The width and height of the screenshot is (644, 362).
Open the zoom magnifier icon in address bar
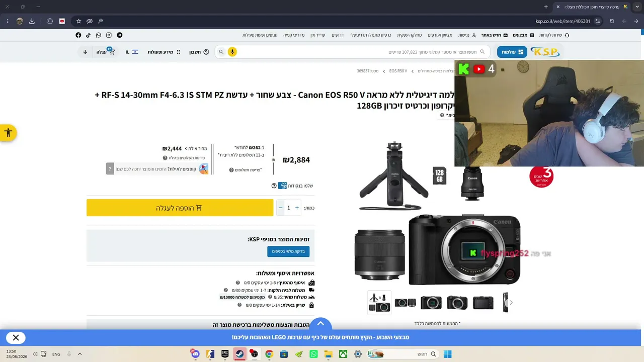(101, 21)
